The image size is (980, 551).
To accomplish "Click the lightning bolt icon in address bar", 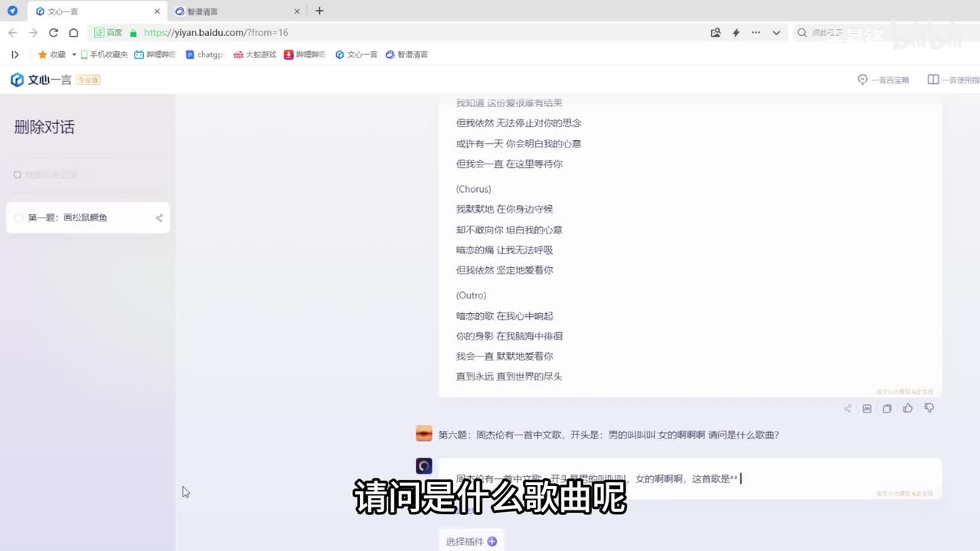I will (736, 33).
